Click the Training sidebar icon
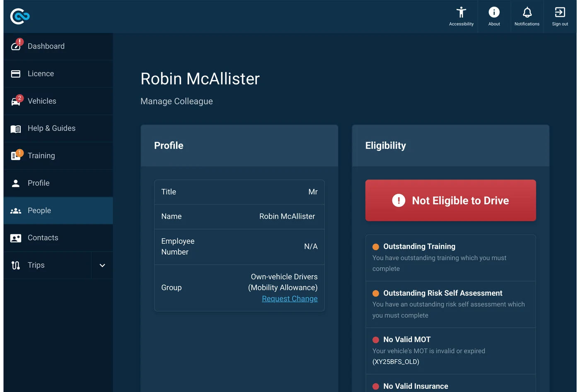The height and width of the screenshot is (392, 580). click(16, 156)
